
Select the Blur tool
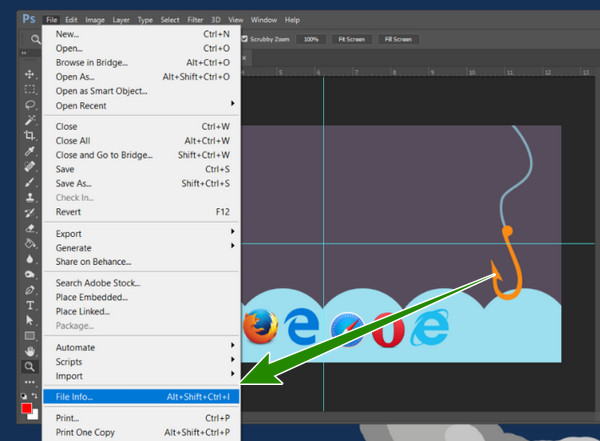click(x=29, y=259)
